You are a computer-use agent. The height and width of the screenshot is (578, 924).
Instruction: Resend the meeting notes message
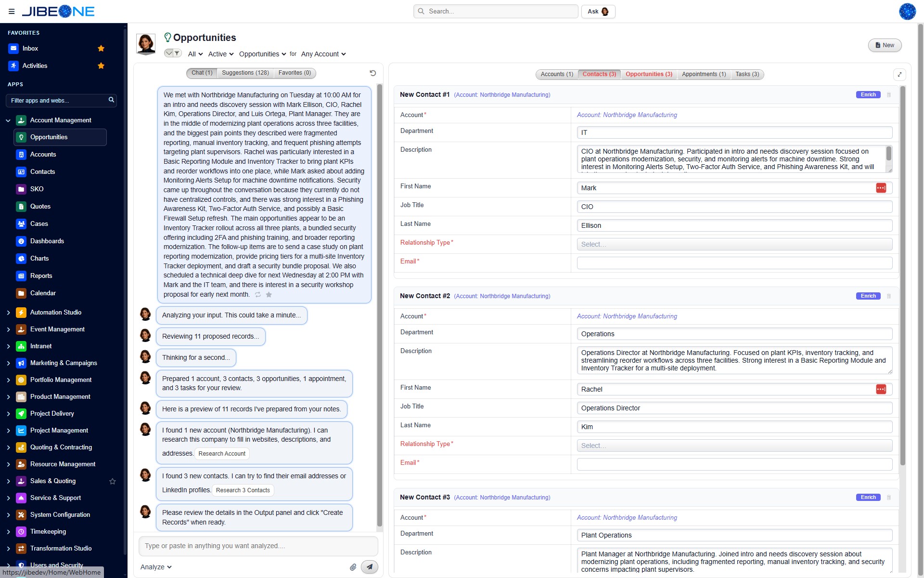[x=258, y=295]
